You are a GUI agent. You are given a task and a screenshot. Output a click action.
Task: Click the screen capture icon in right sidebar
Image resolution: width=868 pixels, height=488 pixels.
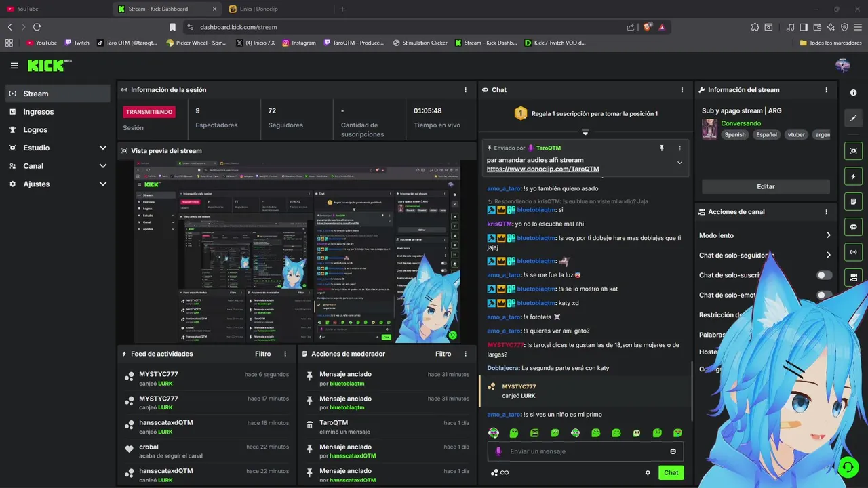[x=853, y=150]
